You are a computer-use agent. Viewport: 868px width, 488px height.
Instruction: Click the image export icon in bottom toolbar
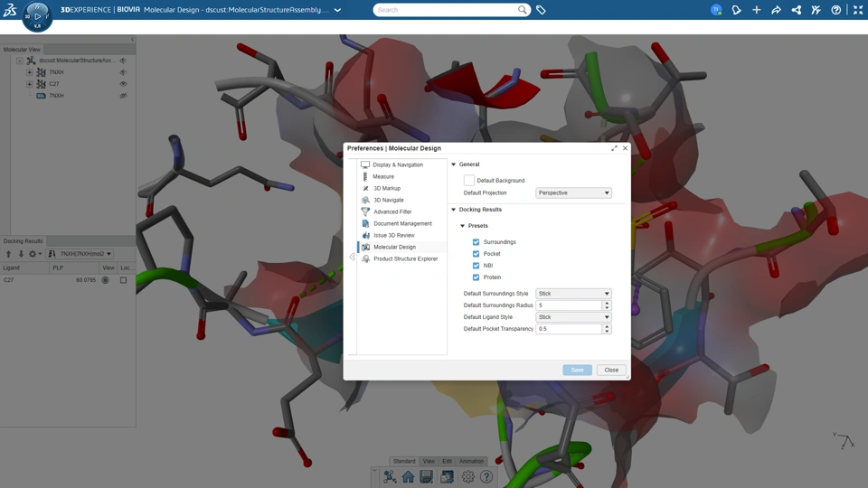448,476
